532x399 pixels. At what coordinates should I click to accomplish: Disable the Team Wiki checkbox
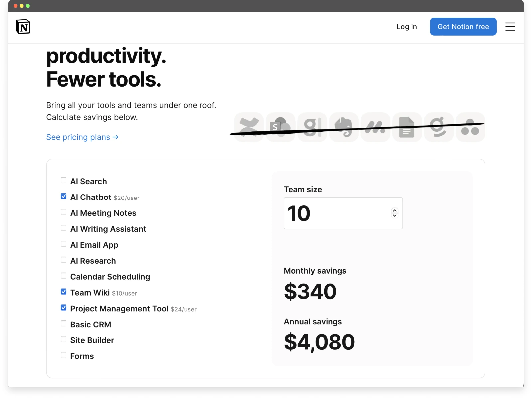64,292
